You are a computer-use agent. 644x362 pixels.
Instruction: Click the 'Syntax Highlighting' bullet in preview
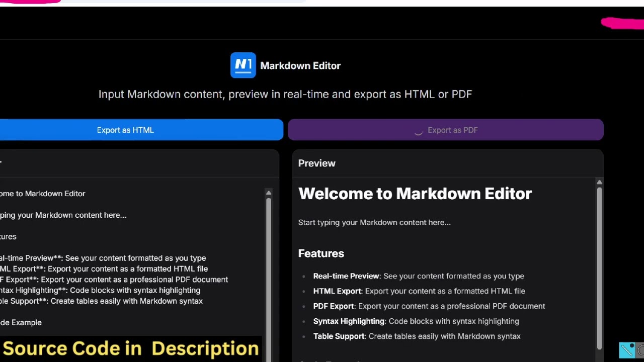point(416,321)
